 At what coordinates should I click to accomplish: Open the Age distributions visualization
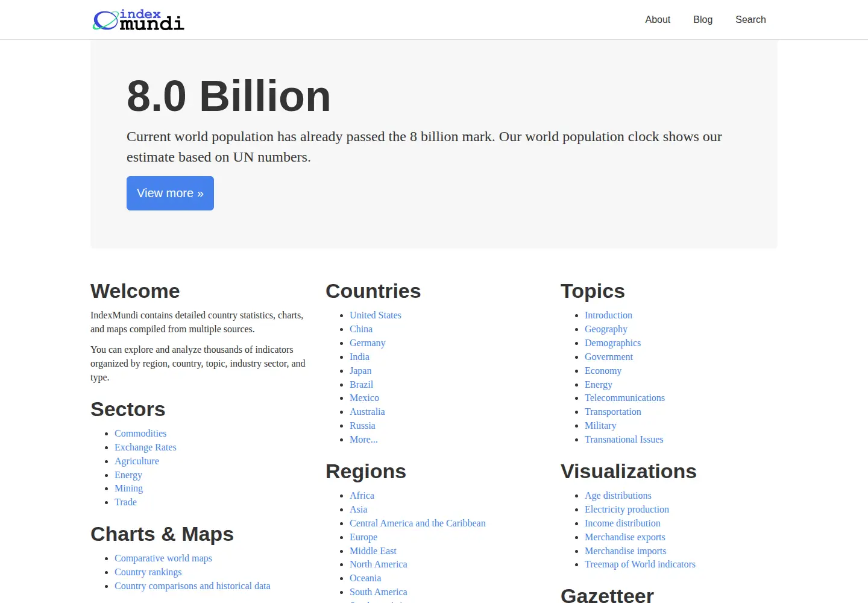pos(618,496)
